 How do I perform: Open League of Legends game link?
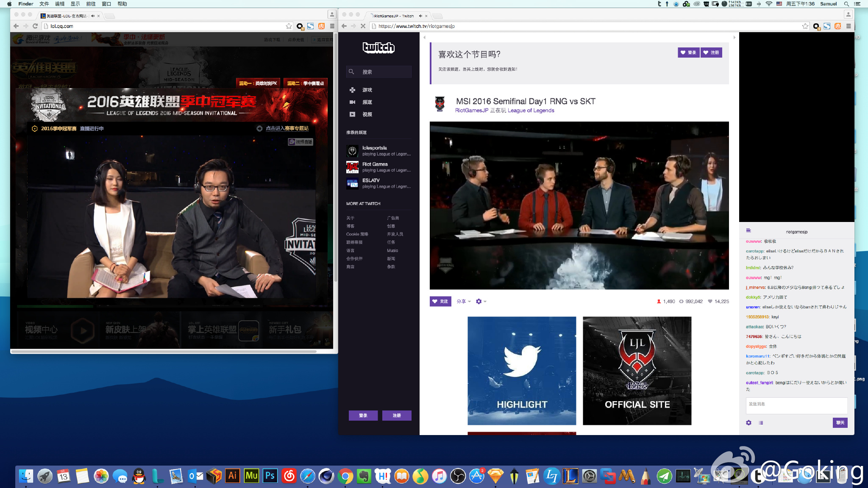point(531,111)
